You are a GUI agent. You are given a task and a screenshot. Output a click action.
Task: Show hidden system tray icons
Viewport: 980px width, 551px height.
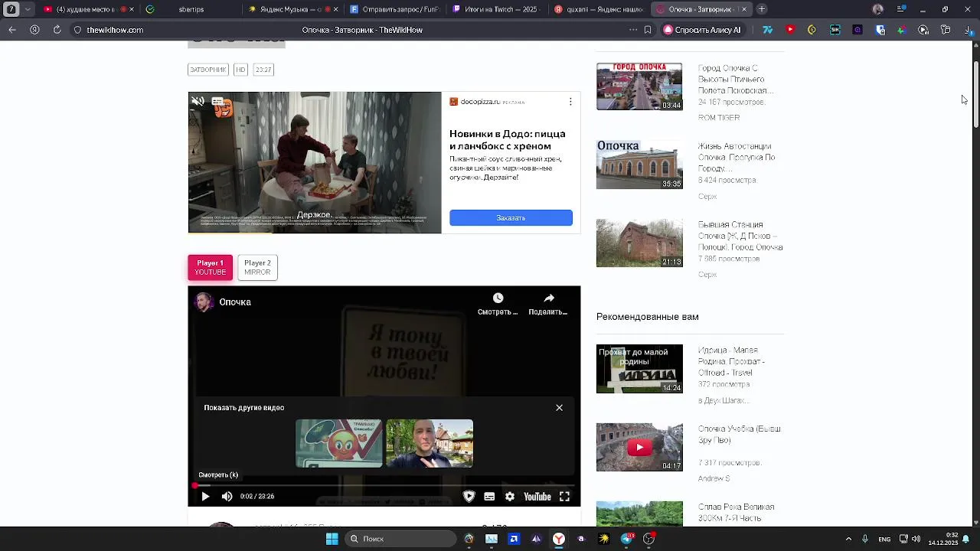pos(848,539)
